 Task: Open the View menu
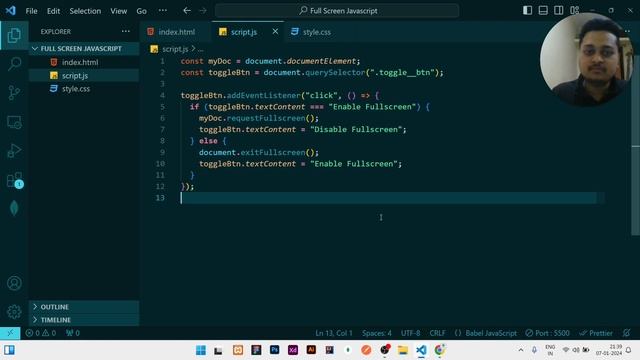click(x=118, y=11)
